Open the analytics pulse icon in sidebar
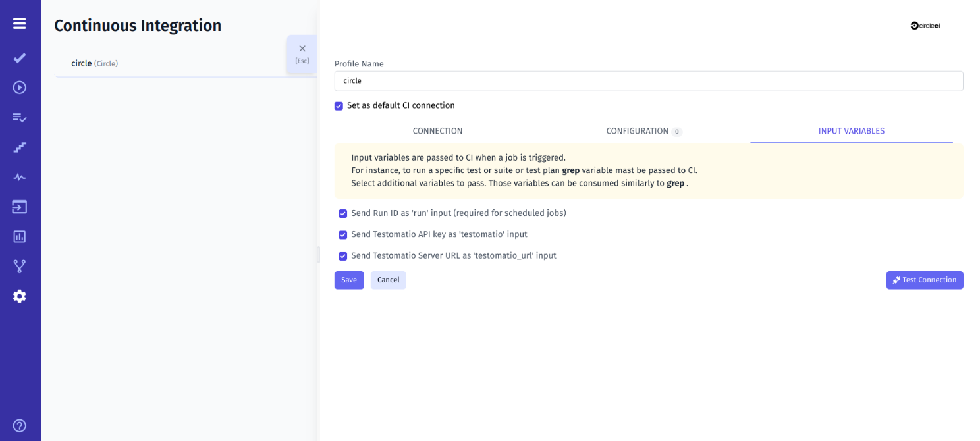This screenshot has width=980, height=441. [x=19, y=176]
